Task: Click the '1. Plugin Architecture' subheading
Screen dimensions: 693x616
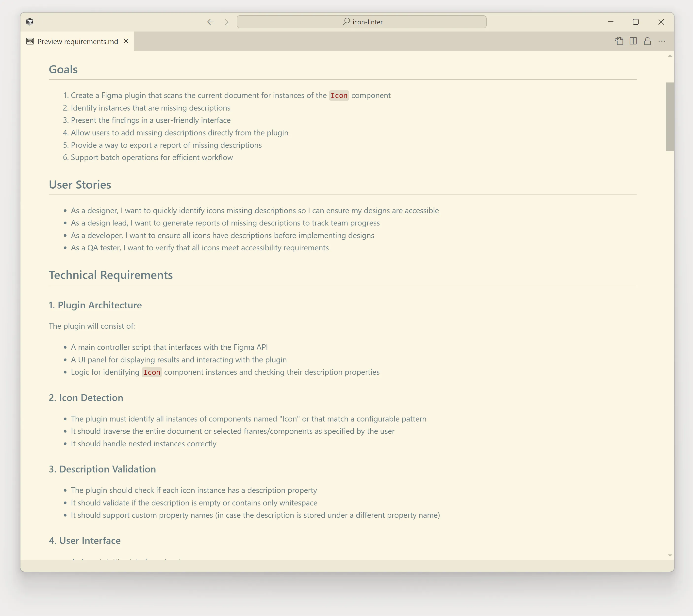Action: coord(95,305)
